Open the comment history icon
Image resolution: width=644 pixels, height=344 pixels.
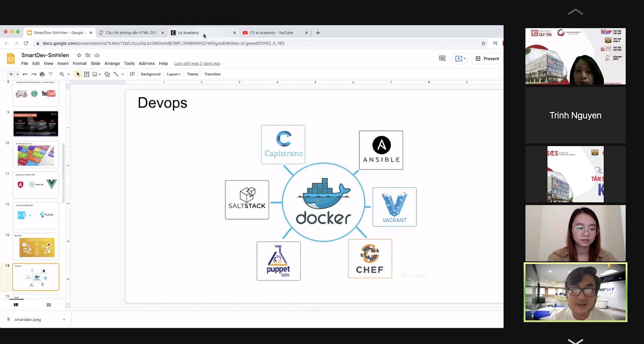442,58
